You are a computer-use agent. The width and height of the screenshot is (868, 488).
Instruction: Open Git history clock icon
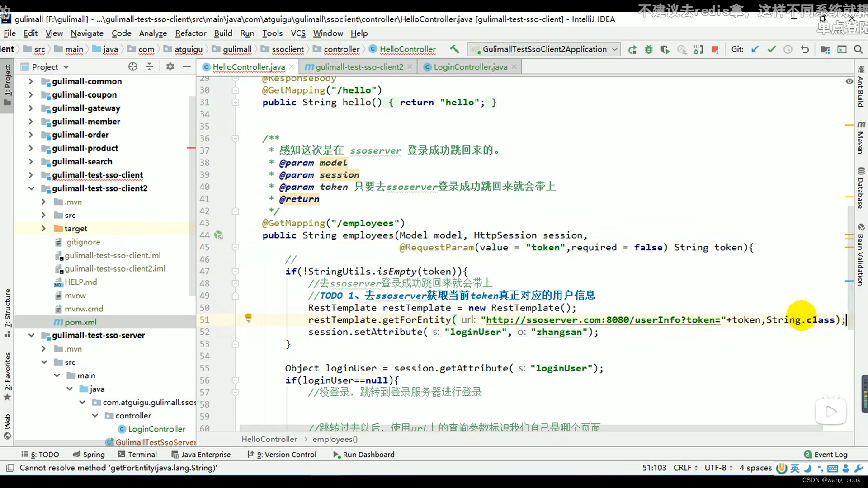click(x=788, y=49)
